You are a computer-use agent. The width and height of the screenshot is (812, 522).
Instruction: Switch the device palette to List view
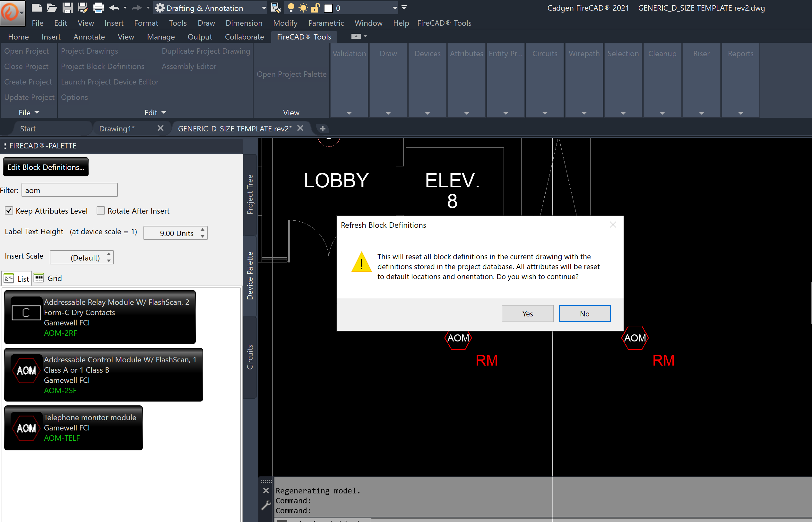[x=16, y=279]
